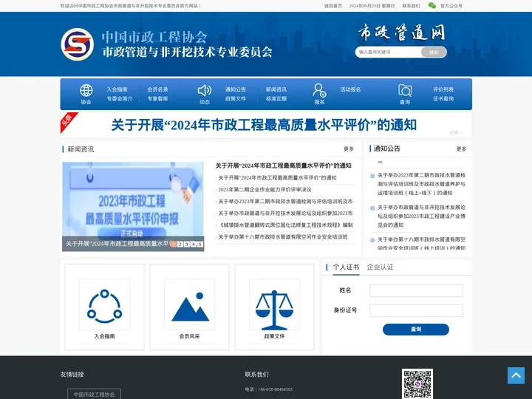Open the 入会指南 circular nodes card icon
532x399 pixels.
(104, 304)
